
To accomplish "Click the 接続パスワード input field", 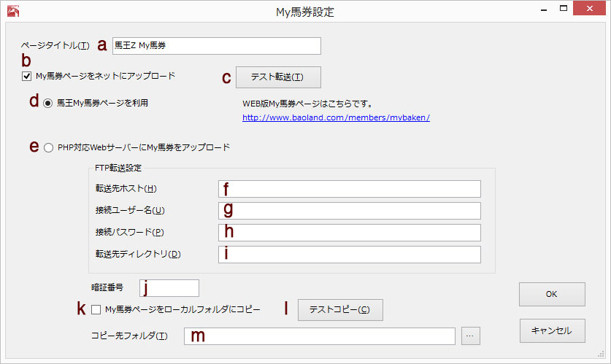I will [350, 233].
